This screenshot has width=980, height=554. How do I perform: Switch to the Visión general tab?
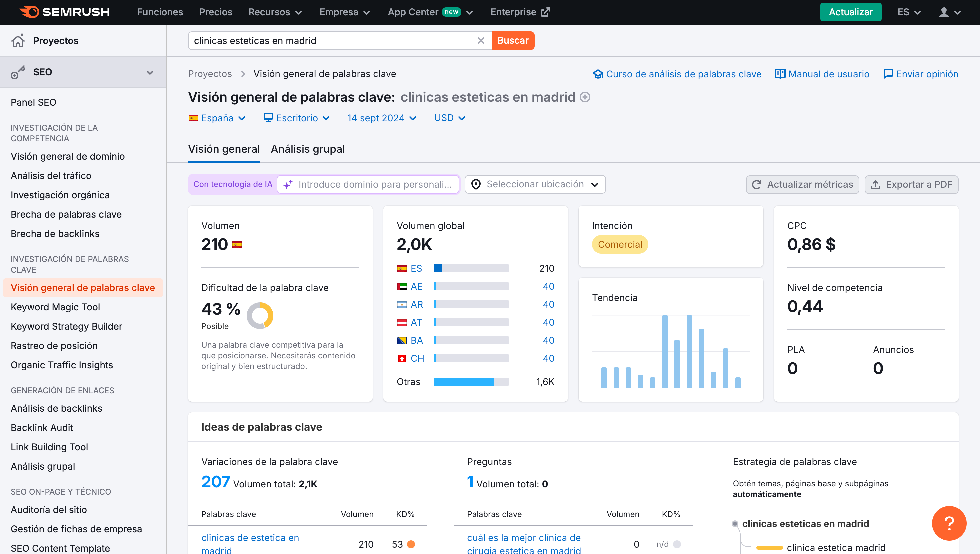(x=224, y=149)
